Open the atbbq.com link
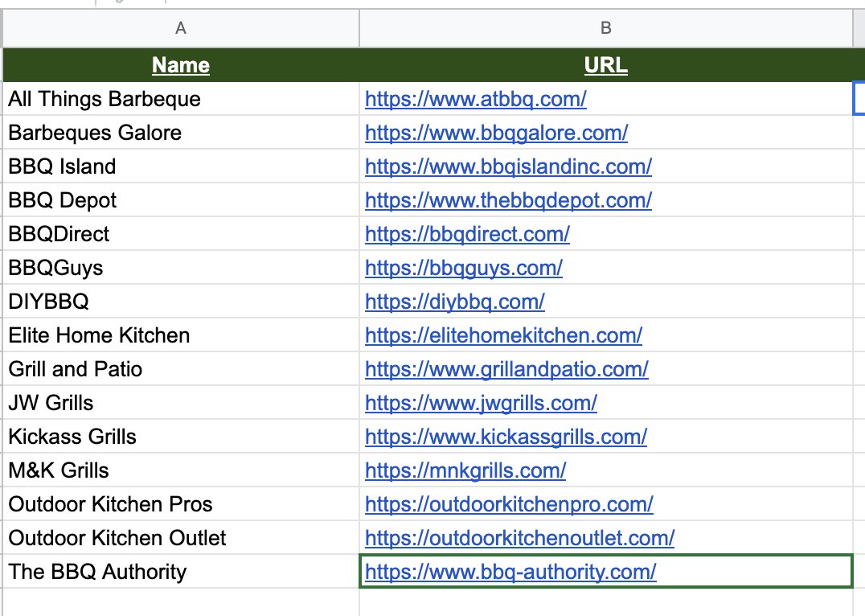The height and width of the screenshot is (616, 865). pos(476,100)
